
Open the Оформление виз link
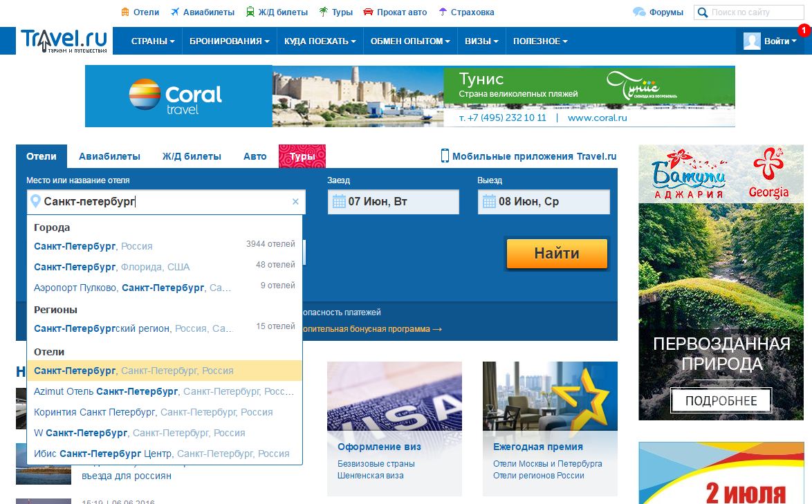click(379, 447)
